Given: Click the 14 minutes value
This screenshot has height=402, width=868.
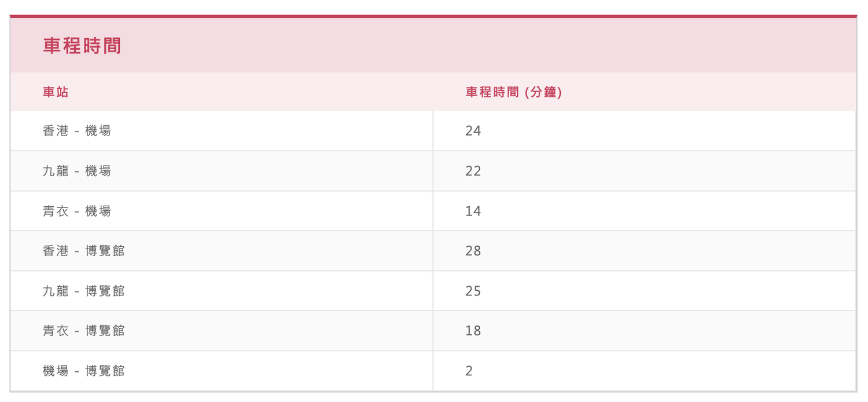Looking at the screenshot, I should tap(473, 211).
